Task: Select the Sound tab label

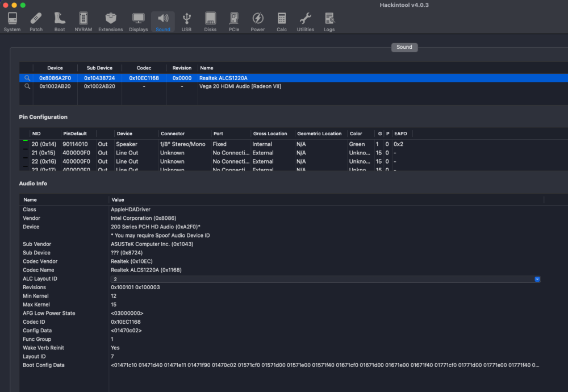Action: [x=404, y=47]
